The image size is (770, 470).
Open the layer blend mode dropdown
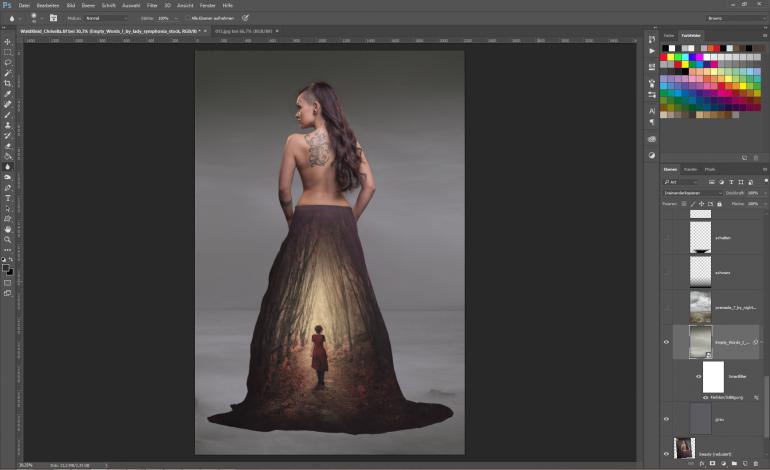693,193
